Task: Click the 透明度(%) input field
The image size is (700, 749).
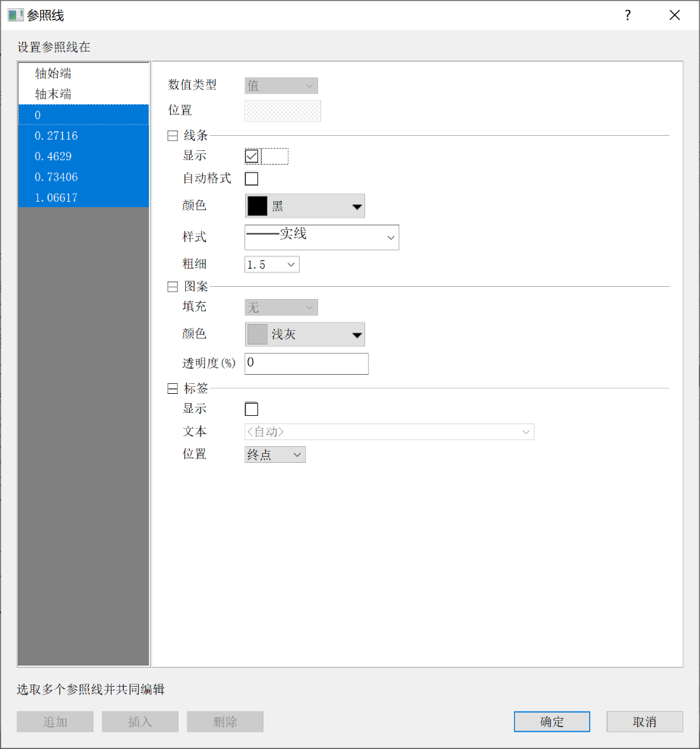Action: click(x=306, y=363)
